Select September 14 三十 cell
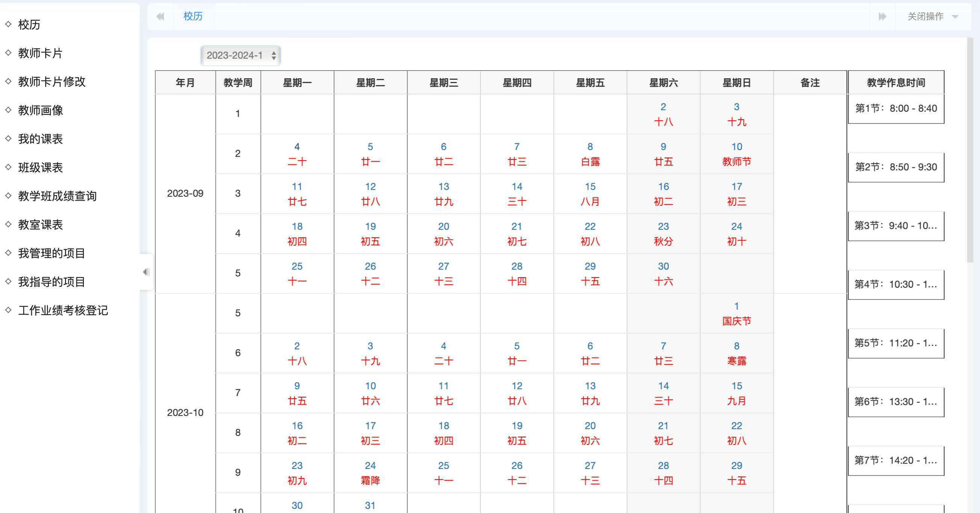The height and width of the screenshot is (513, 980). point(517,194)
